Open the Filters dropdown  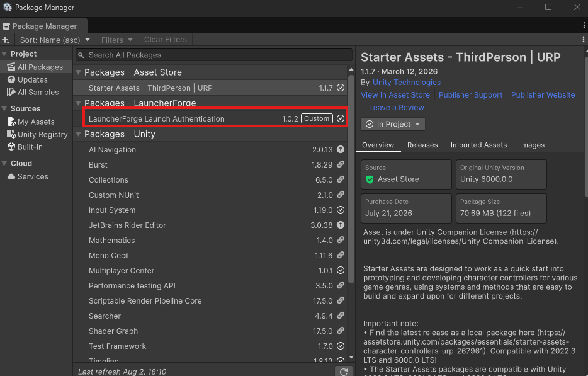(117, 40)
